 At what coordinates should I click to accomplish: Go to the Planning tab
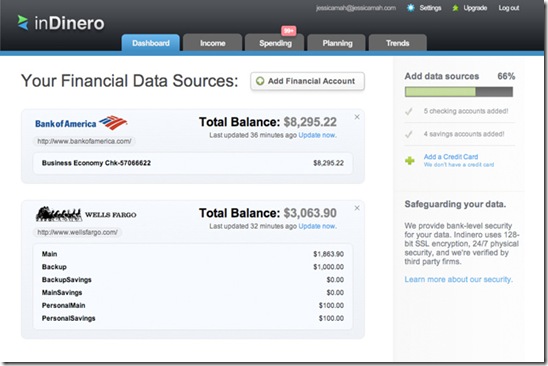click(337, 43)
